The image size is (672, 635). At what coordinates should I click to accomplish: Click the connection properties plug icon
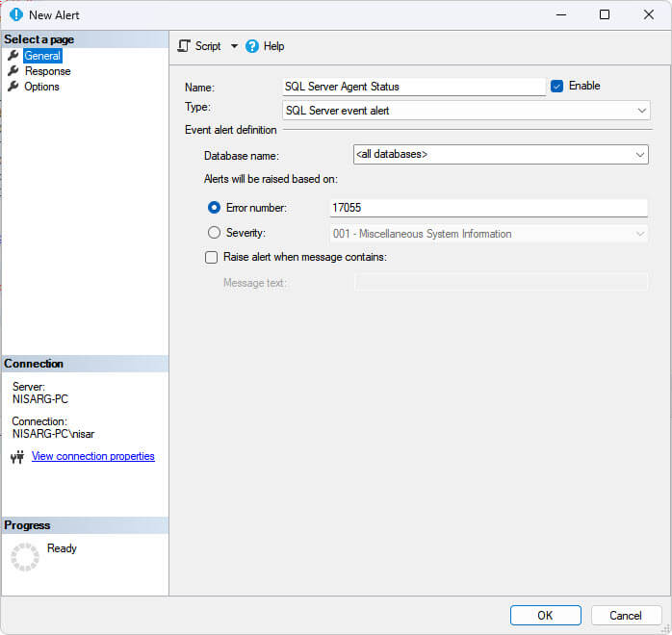(17, 457)
